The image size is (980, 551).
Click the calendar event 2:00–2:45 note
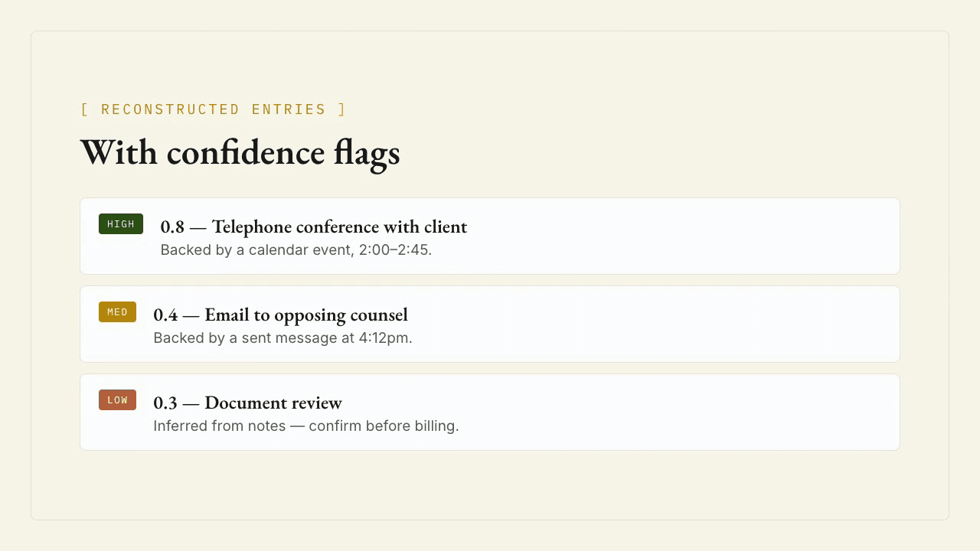click(x=296, y=250)
